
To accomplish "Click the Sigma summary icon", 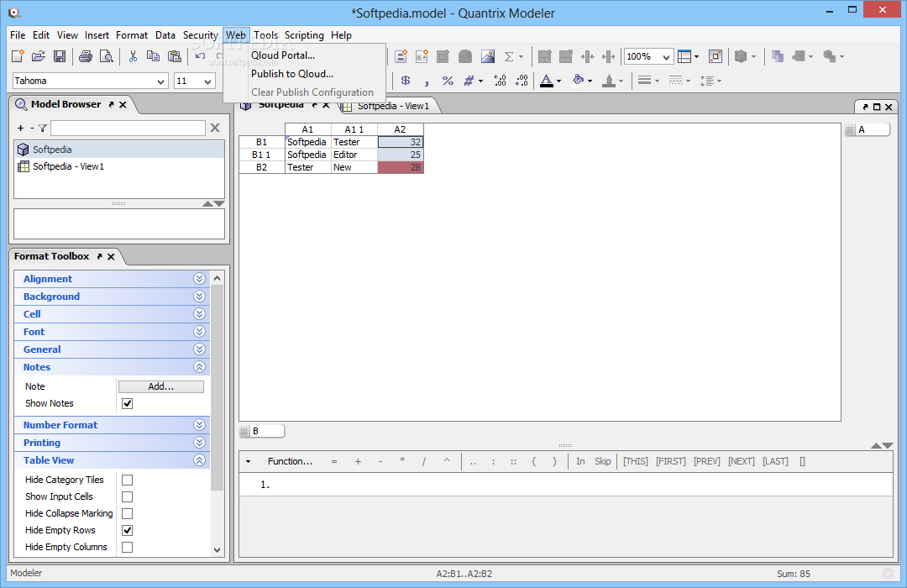I will click(509, 56).
